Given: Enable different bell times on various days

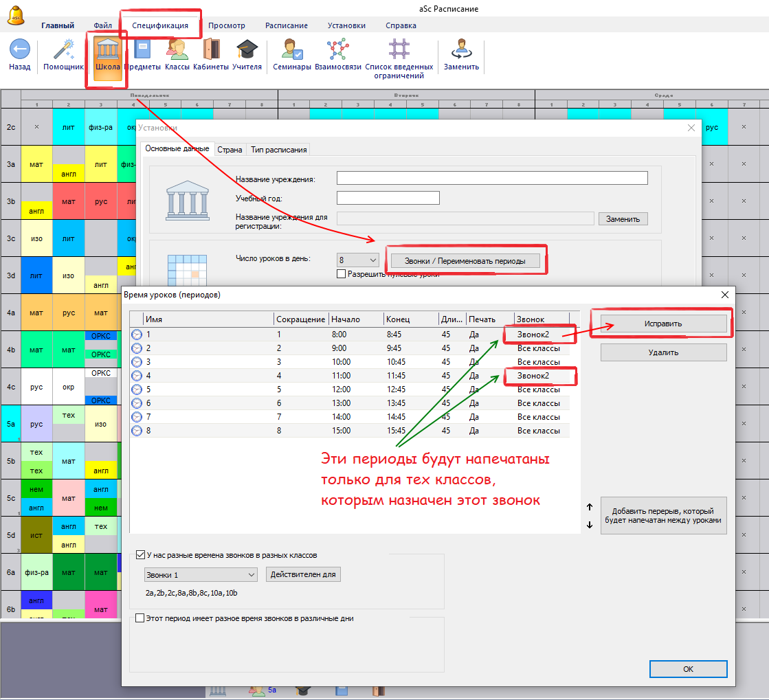Looking at the screenshot, I should click(141, 618).
